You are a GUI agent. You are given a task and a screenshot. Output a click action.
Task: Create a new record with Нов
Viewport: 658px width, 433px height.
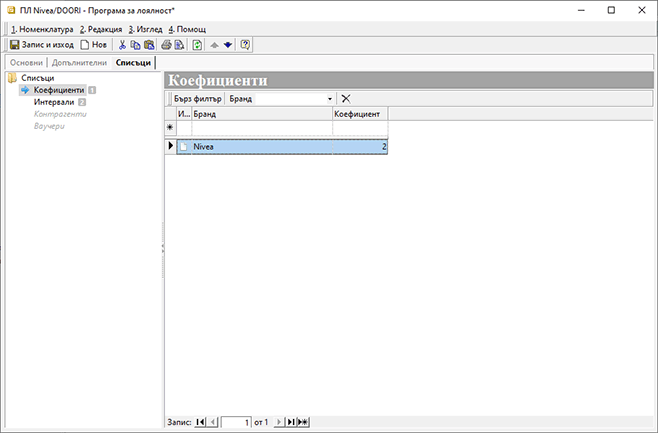click(x=94, y=44)
